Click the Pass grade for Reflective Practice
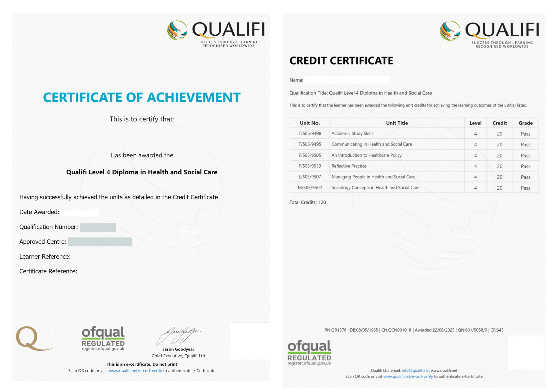The width and height of the screenshot is (555, 392). (x=525, y=166)
